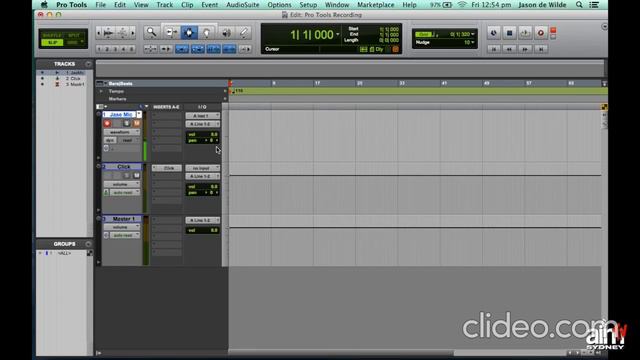Open Click track No Input selector

pos(202,168)
